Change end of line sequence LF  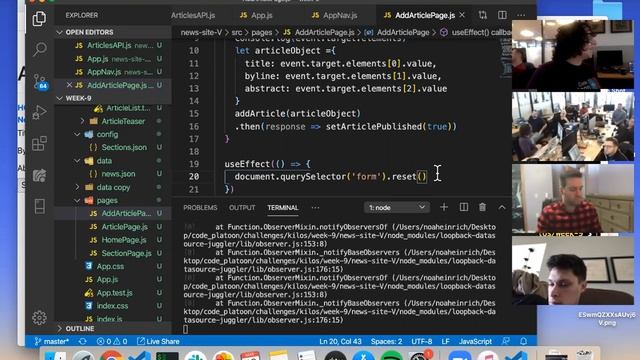[x=445, y=341]
